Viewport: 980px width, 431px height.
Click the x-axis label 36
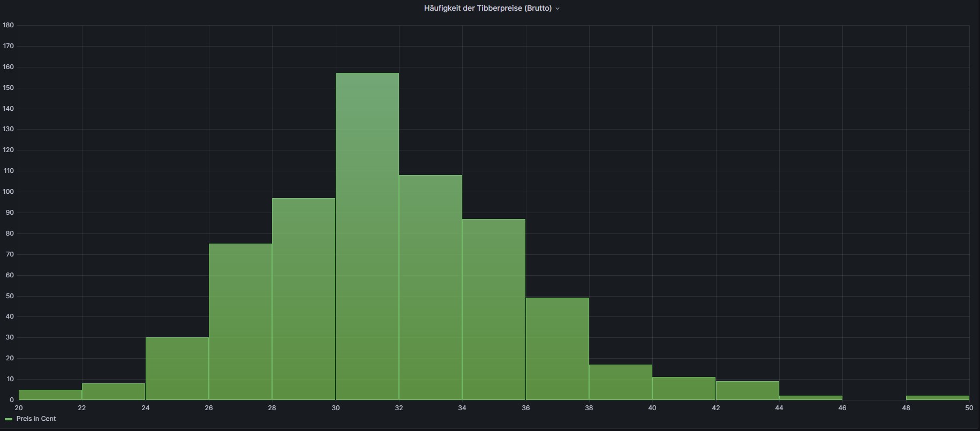(x=525, y=408)
